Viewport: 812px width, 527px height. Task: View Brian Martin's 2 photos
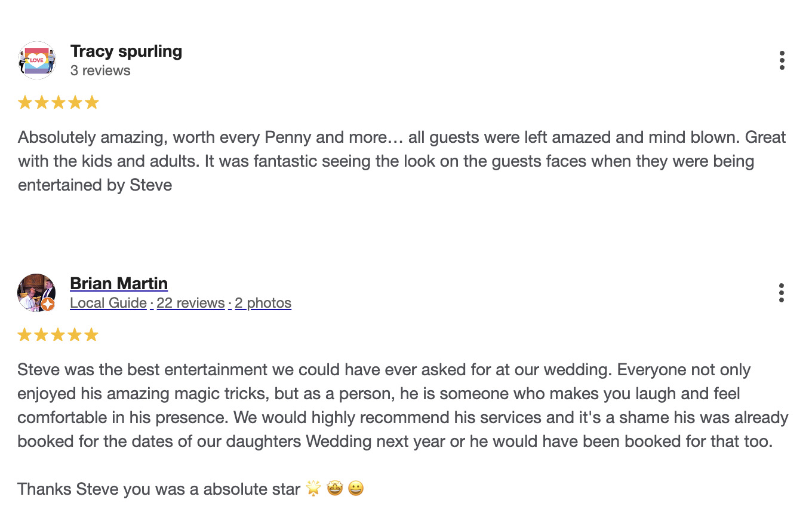[263, 303]
